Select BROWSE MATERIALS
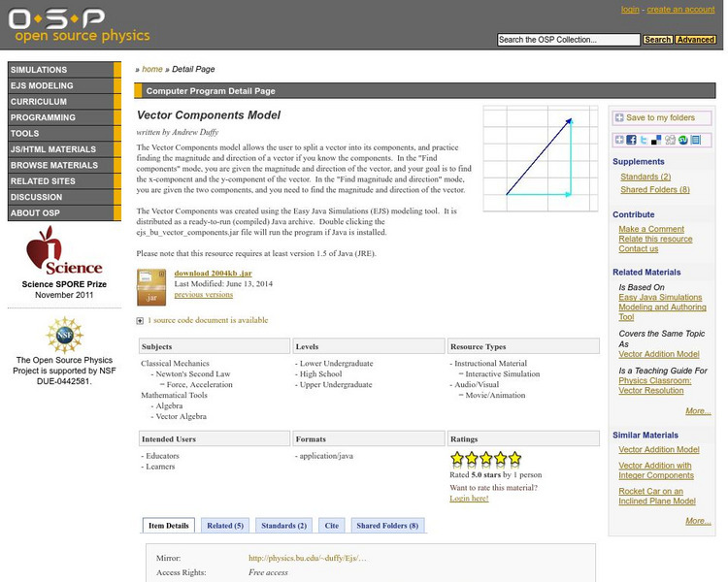The image size is (728, 582). 64,165
